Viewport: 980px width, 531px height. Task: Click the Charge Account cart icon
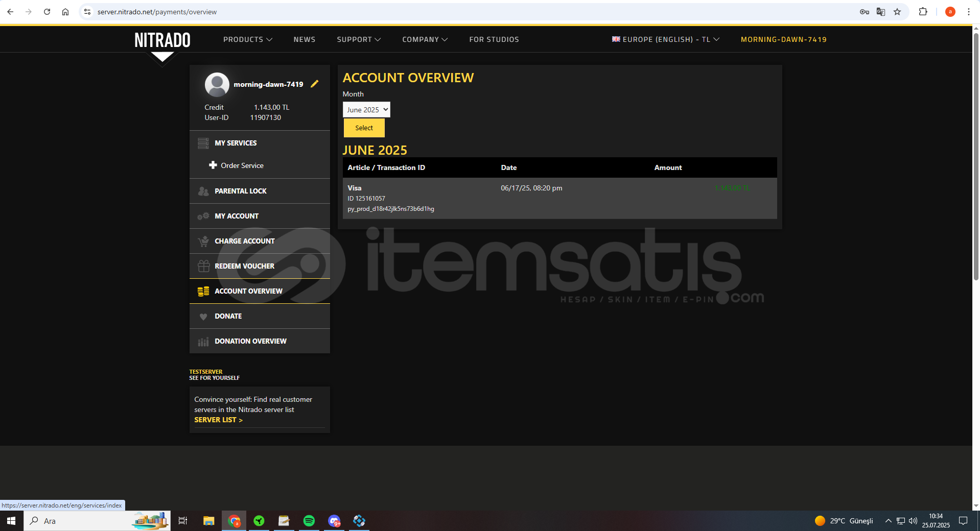(203, 241)
